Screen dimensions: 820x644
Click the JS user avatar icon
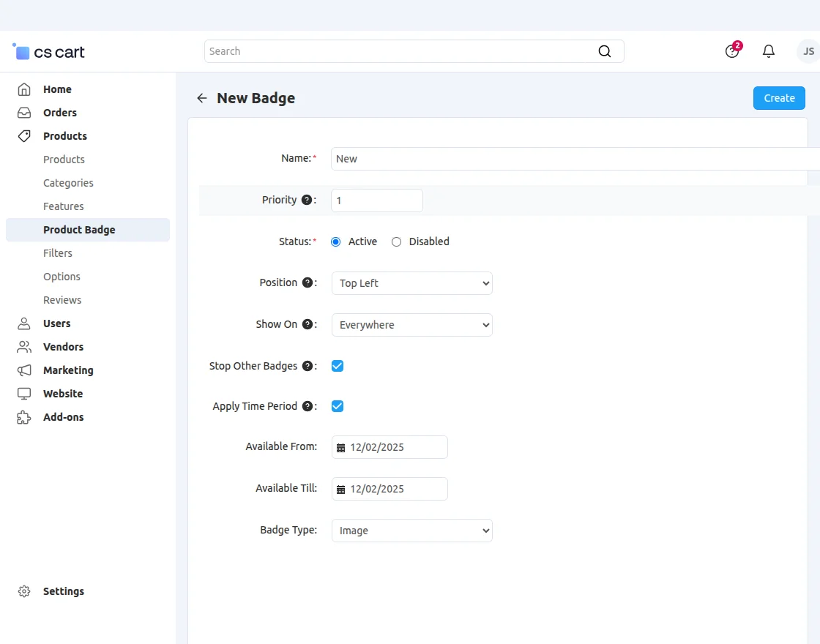click(x=808, y=51)
